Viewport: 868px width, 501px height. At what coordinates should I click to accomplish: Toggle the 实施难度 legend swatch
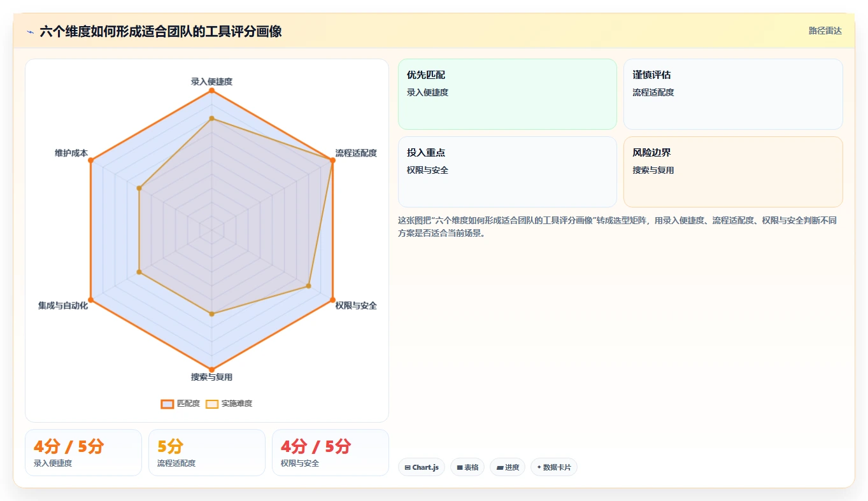(x=212, y=404)
